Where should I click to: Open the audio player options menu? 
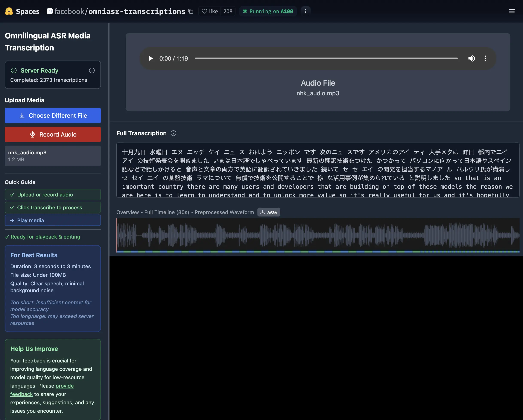click(486, 58)
